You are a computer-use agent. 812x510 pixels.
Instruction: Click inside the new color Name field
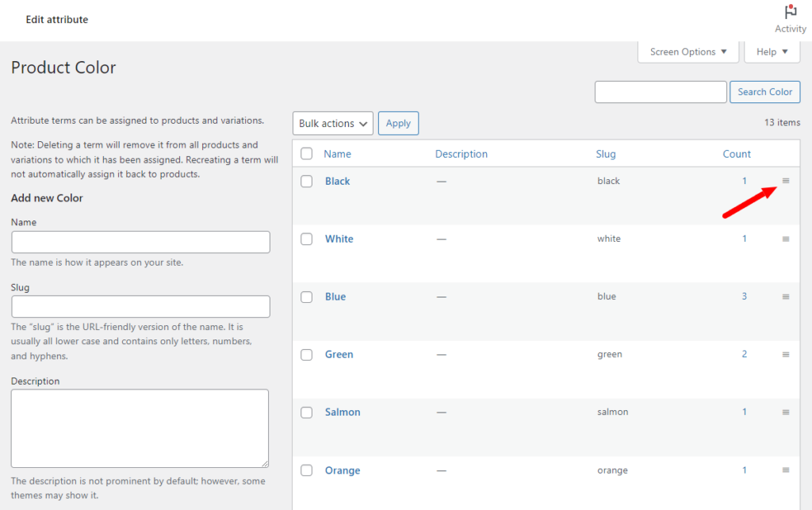pos(140,241)
